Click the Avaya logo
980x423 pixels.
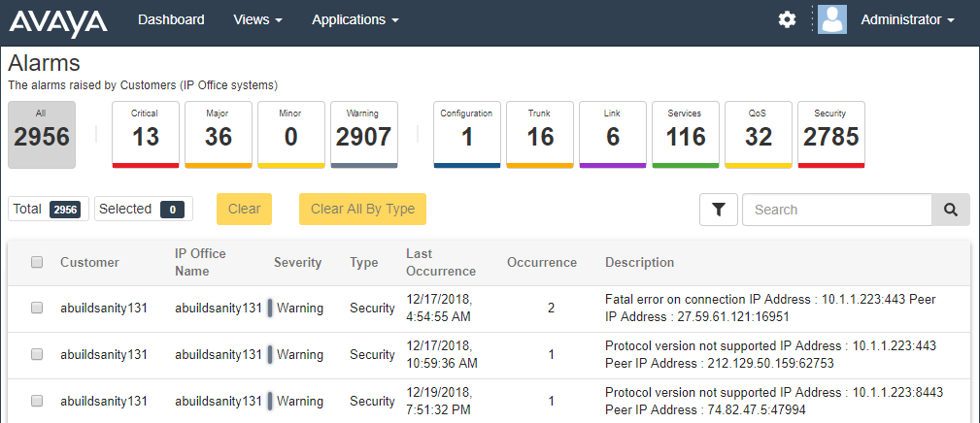pos(58,20)
